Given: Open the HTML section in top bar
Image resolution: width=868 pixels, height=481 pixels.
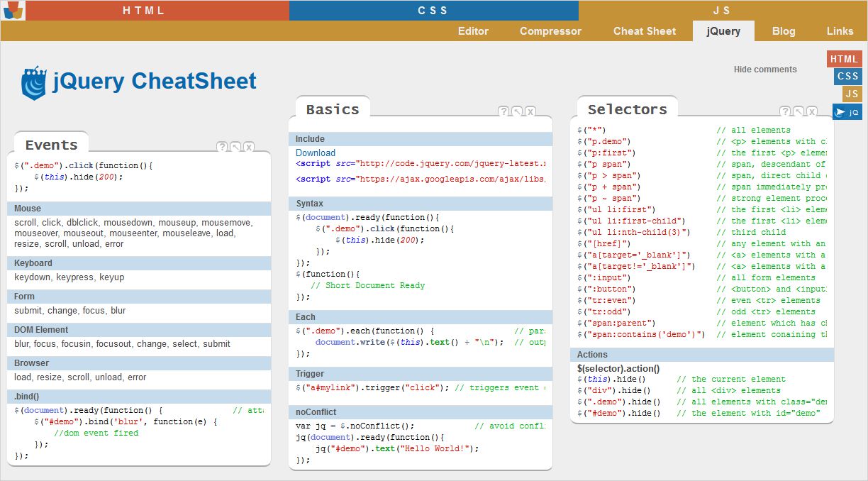Looking at the screenshot, I should (x=144, y=10).
